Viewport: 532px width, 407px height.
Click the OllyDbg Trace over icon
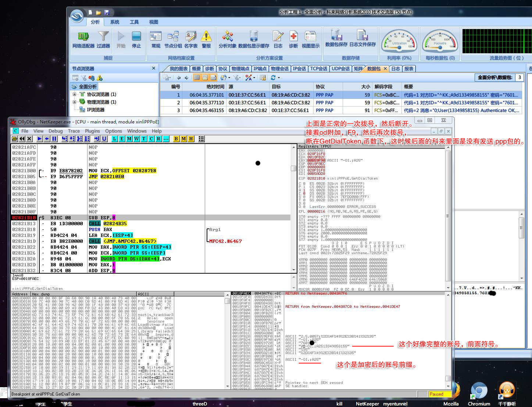click(86, 139)
